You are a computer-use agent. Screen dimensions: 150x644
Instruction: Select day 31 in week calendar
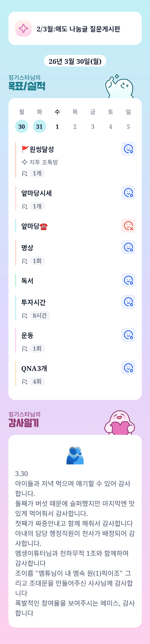39,127
